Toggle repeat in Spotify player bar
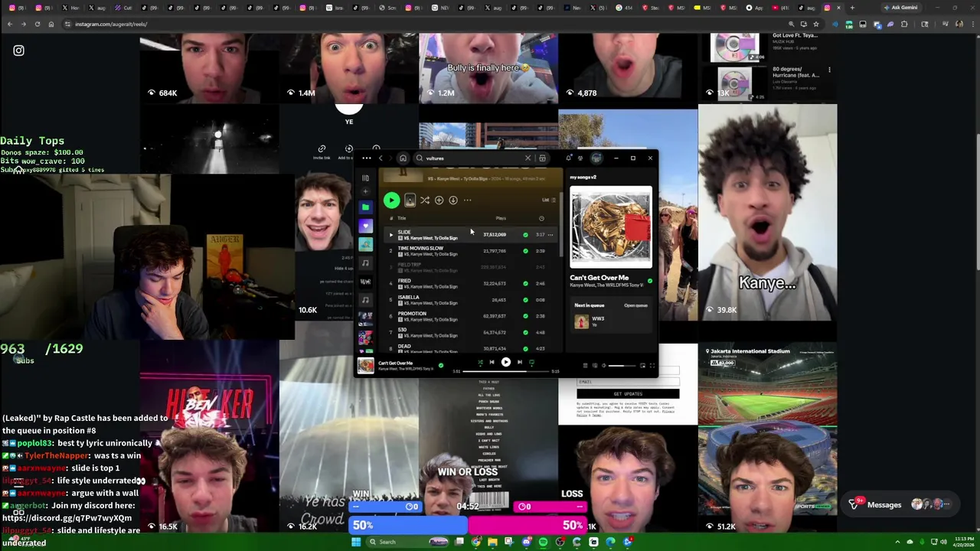980x551 pixels. pyautogui.click(x=531, y=362)
